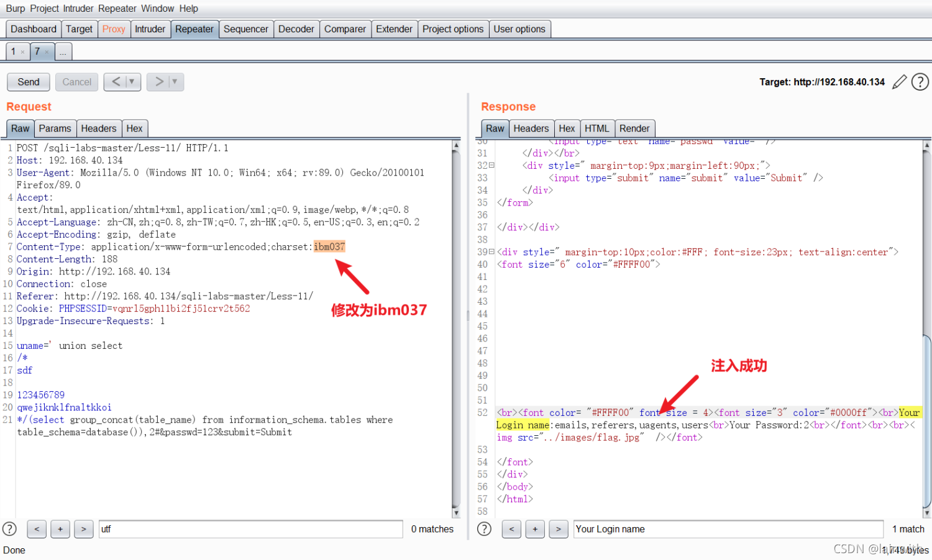The image size is (932, 560).
Task: Switch to the Proxy tab
Action: (x=114, y=29)
